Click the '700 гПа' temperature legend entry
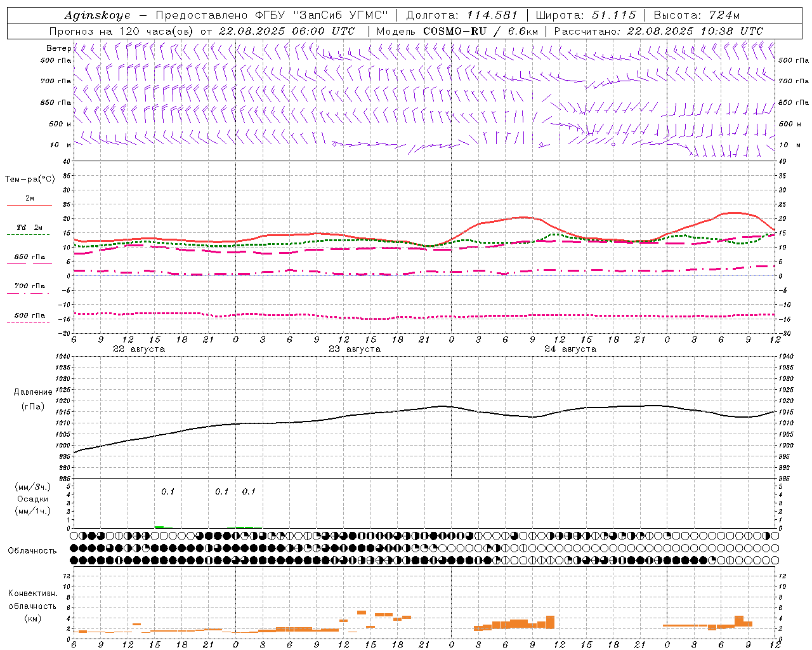812x650 pixels. [x=30, y=286]
